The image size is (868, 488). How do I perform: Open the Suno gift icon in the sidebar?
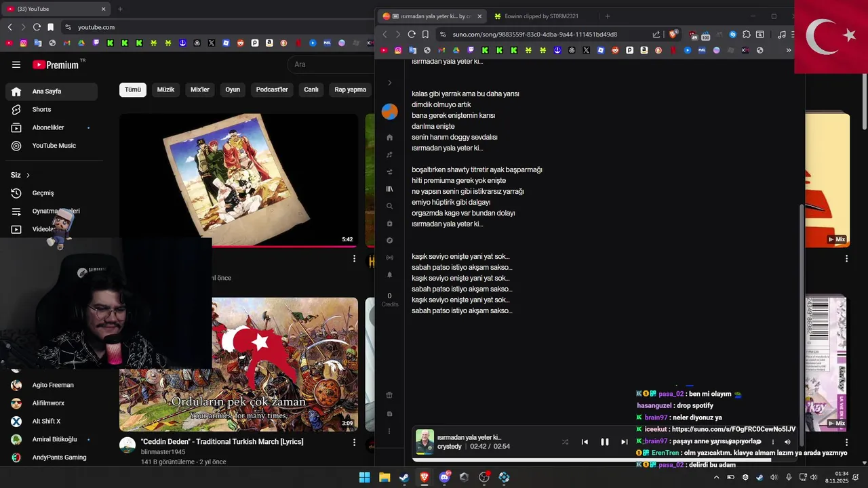coord(389,395)
